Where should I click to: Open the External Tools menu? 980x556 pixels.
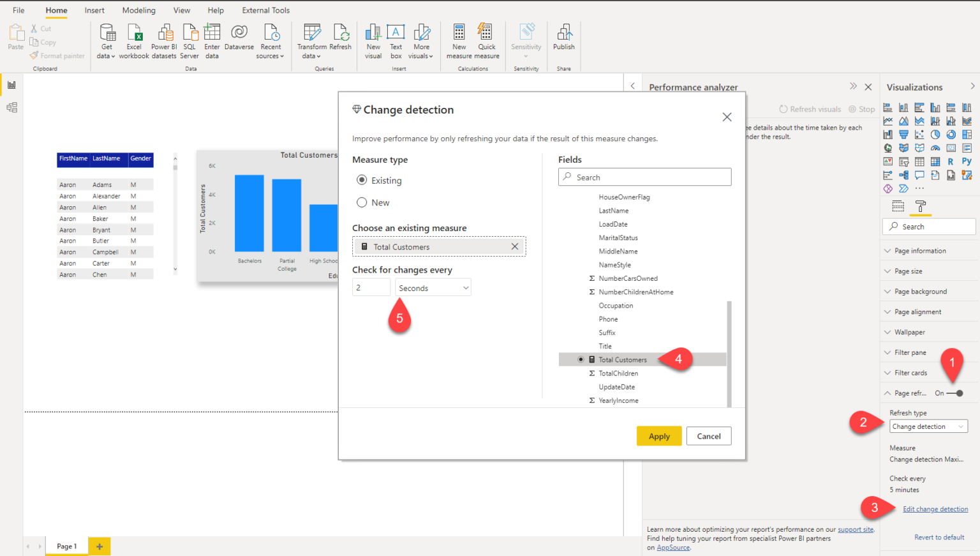tap(265, 10)
